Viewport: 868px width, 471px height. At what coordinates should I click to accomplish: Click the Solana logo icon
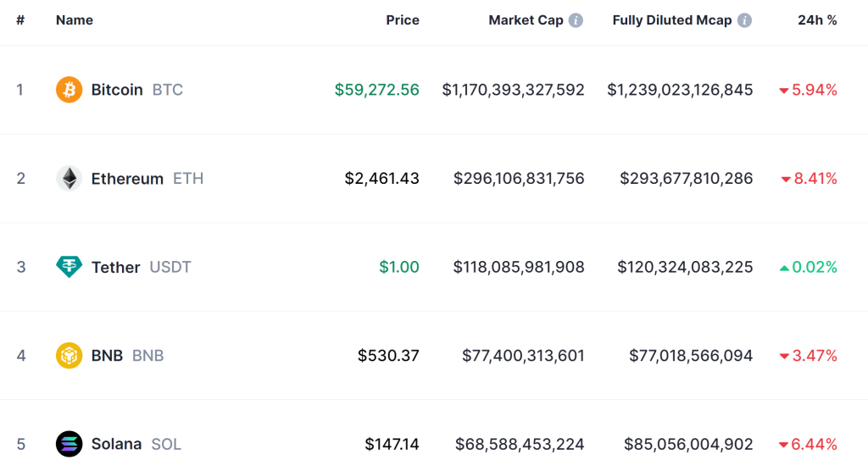69,444
